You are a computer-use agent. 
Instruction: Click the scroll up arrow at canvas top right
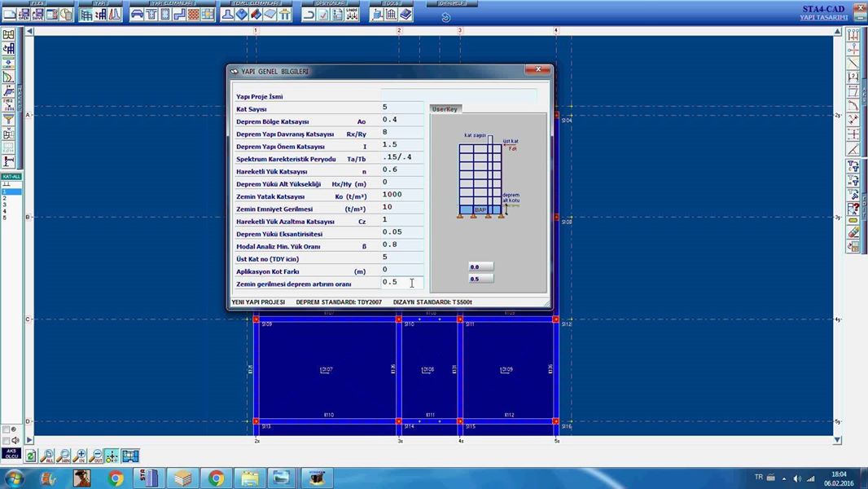pyautogui.click(x=838, y=32)
